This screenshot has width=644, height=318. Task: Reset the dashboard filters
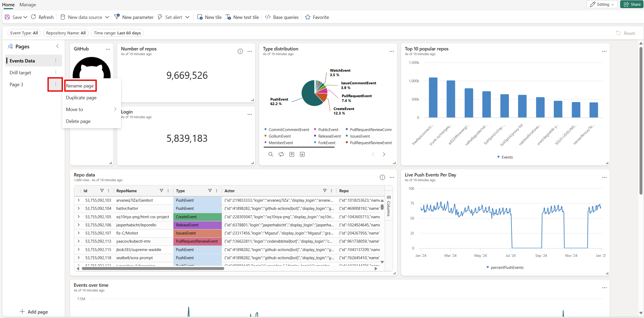(626, 33)
